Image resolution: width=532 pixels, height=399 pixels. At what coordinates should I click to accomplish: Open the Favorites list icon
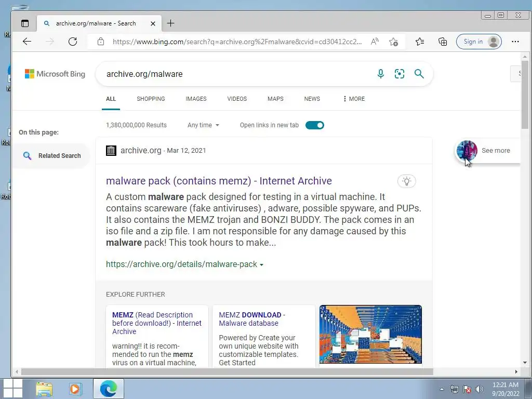[x=420, y=42]
